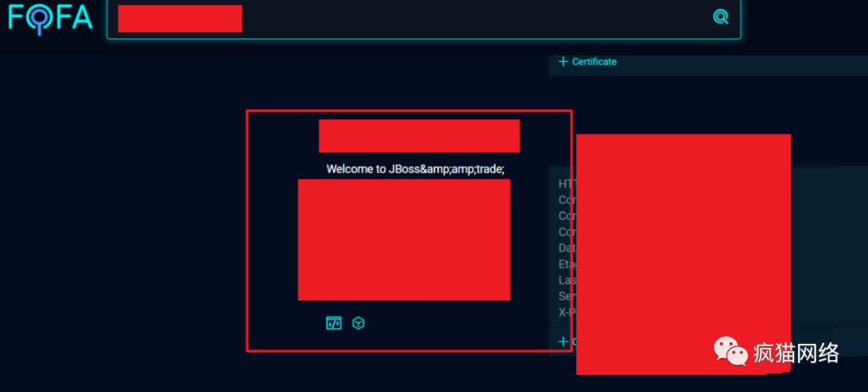Expand the Certificate section
The width and height of the screenshot is (868, 392).
(x=588, y=62)
